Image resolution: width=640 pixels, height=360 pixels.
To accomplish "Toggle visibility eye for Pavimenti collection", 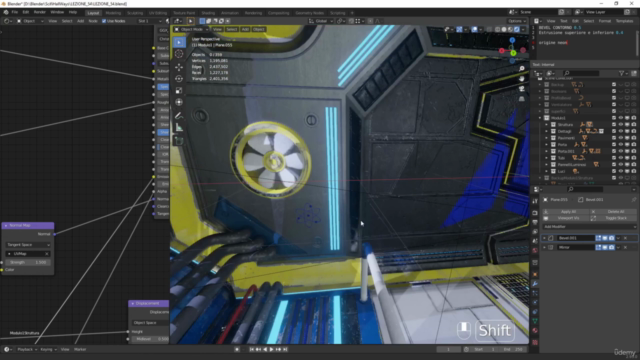I will [620, 138].
